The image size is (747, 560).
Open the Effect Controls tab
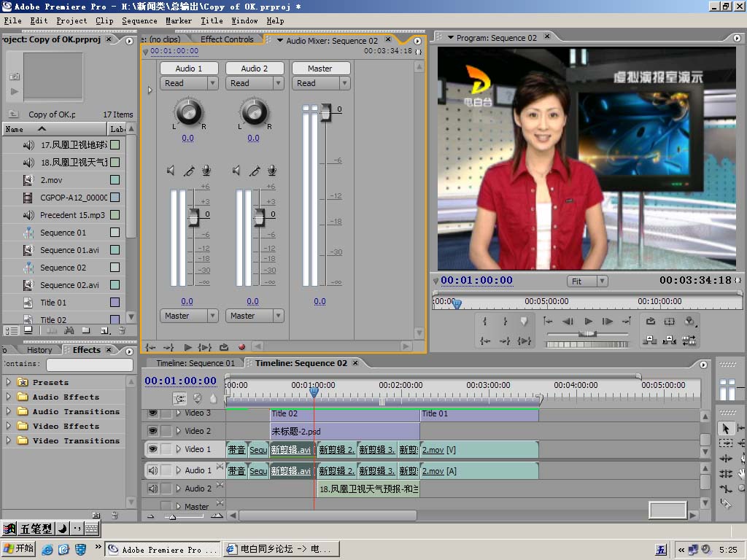point(227,39)
